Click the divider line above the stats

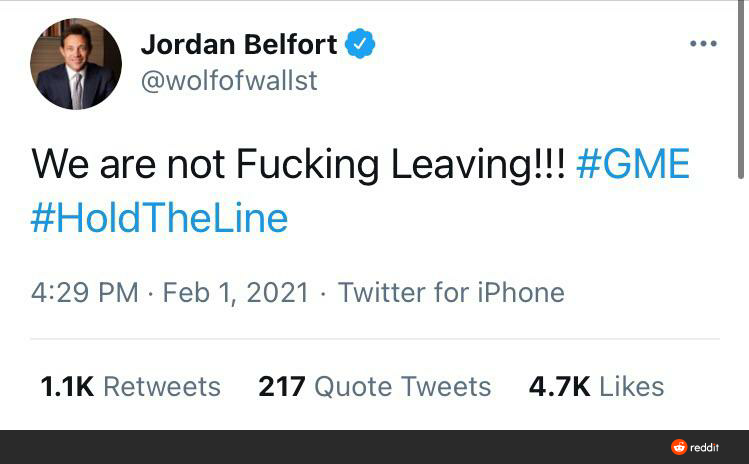pos(374,339)
